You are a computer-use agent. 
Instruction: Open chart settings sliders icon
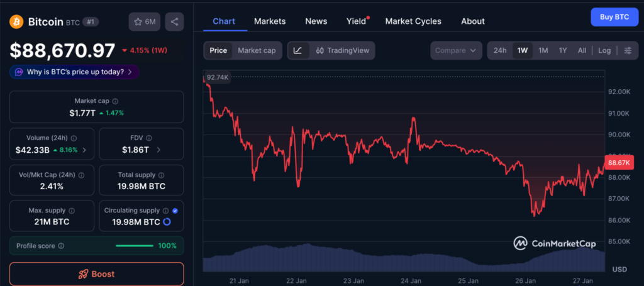tap(628, 50)
